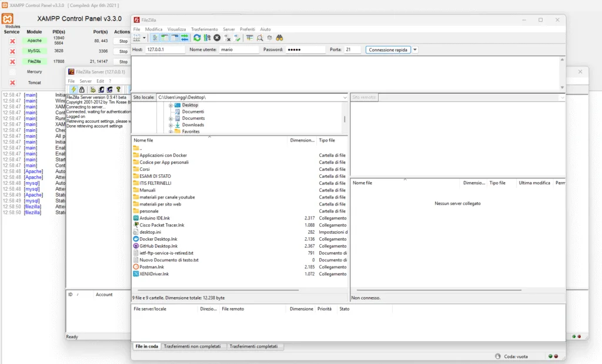The height and width of the screenshot is (364, 602).
Task: Open the Site Manager icon in FileZilla toolbar
Action: pos(137,38)
